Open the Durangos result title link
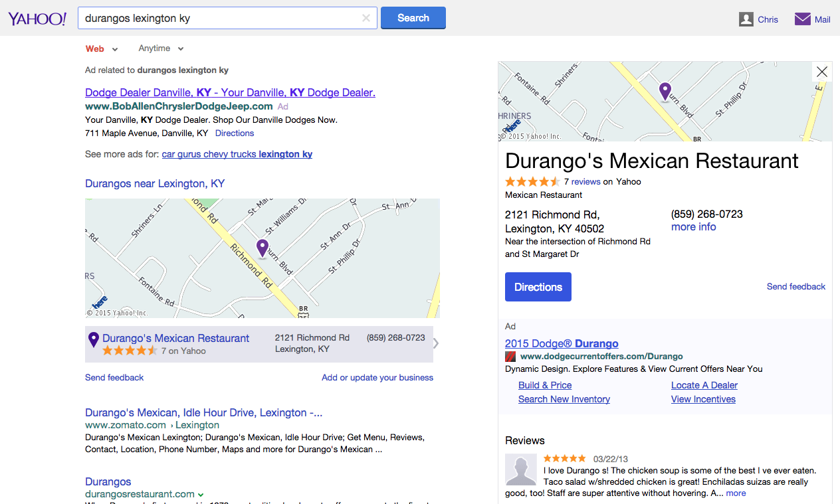The image size is (840, 504). tap(108, 481)
